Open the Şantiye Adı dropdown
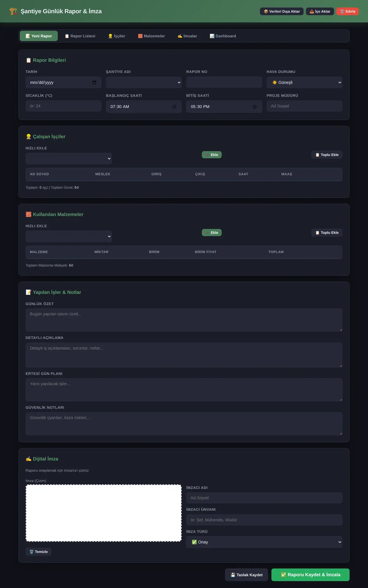This screenshot has height=588, width=368. [144, 82]
